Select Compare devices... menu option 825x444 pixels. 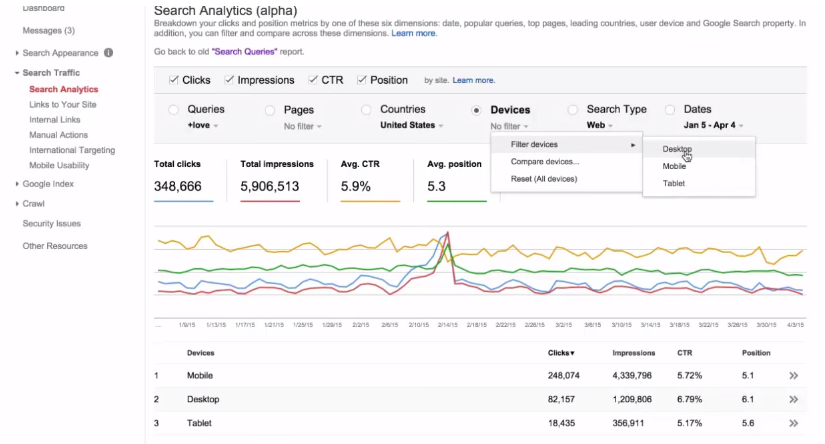(x=544, y=162)
